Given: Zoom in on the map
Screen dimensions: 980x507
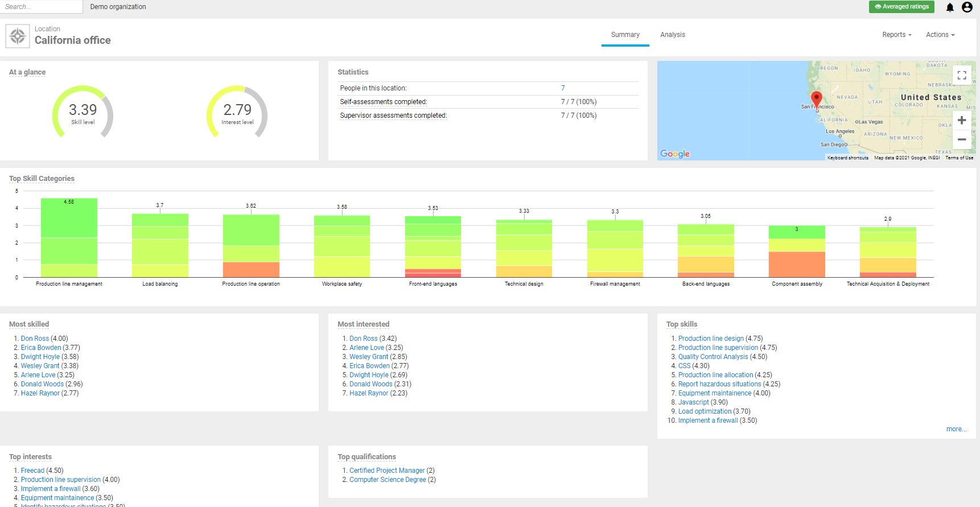Looking at the screenshot, I should coord(962,121).
